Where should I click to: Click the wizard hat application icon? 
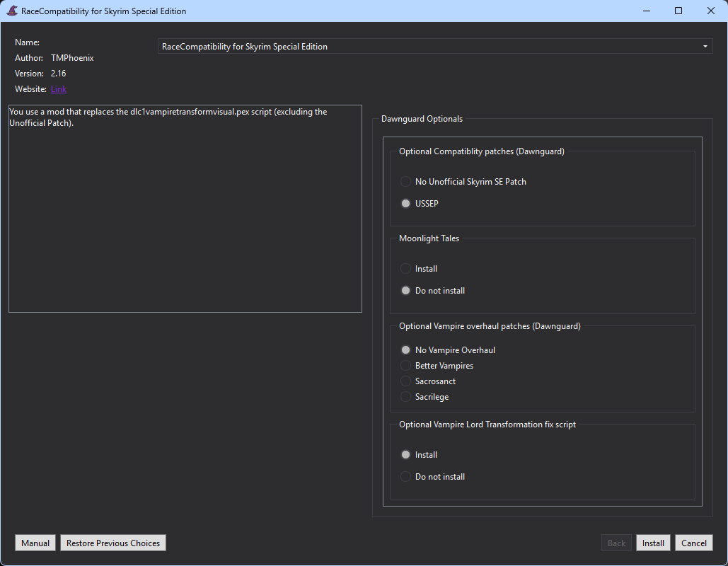click(x=12, y=11)
